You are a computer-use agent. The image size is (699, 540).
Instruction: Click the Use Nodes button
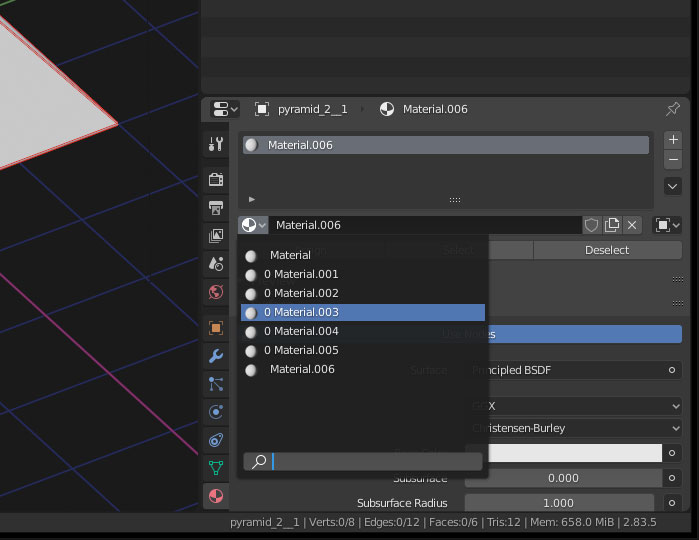[x=584, y=334]
